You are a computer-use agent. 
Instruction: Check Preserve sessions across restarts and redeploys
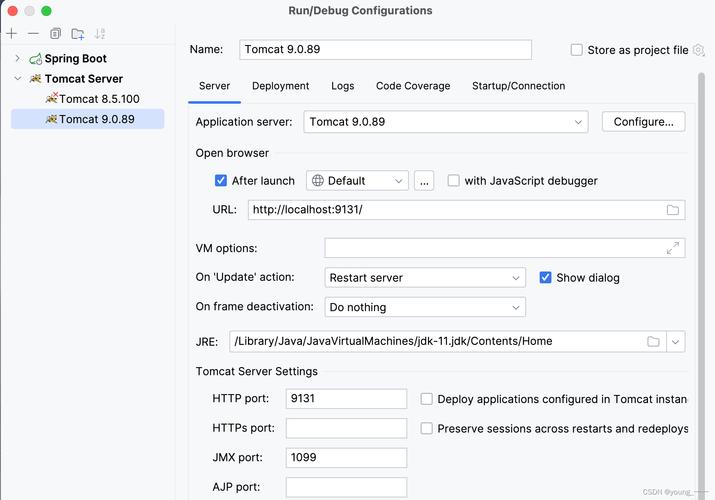(426, 428)
